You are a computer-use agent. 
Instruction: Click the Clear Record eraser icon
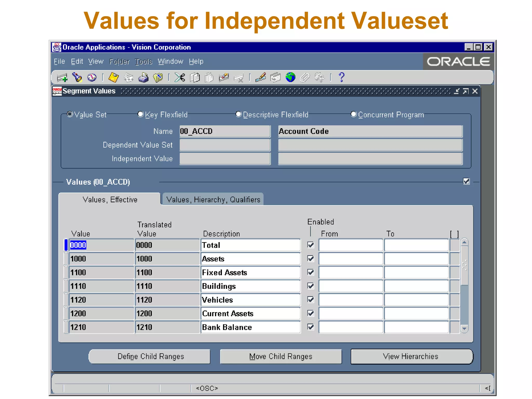coord(224,77)
